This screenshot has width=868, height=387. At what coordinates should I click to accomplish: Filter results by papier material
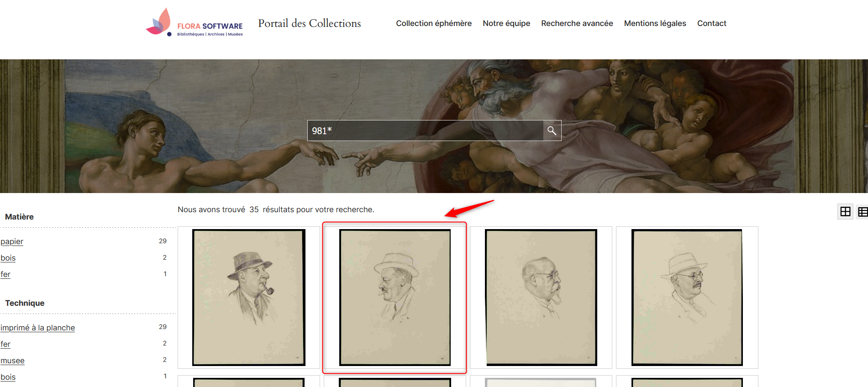coord(12,241)
